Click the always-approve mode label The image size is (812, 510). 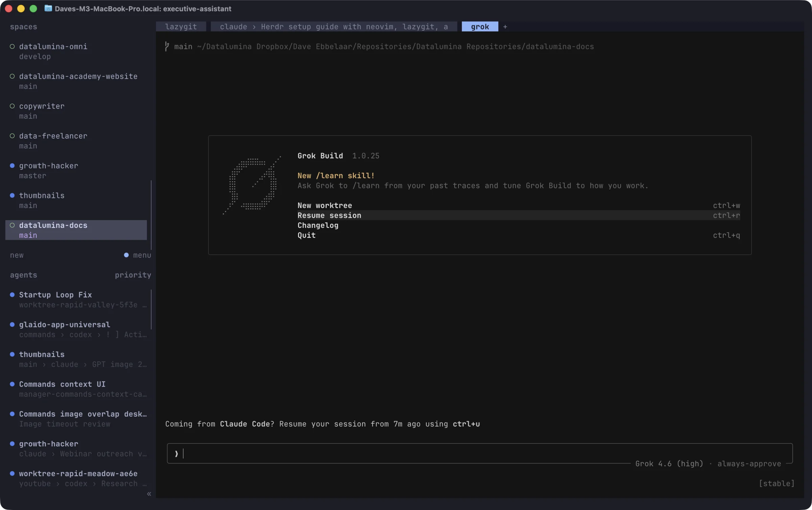coord(749,463)
